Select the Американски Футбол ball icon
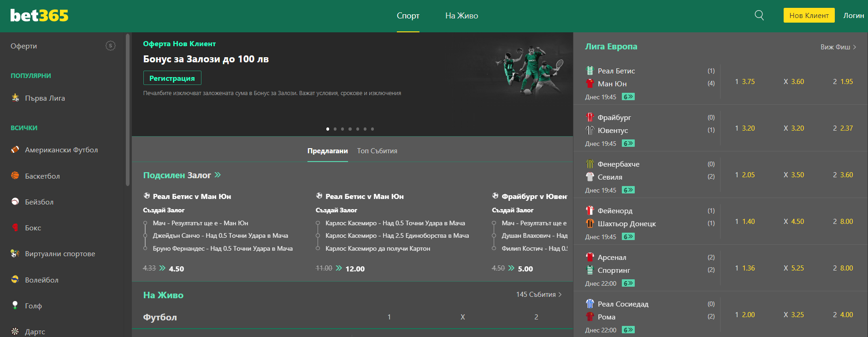This screenshot has height=337, width=868. pos(15,150)
